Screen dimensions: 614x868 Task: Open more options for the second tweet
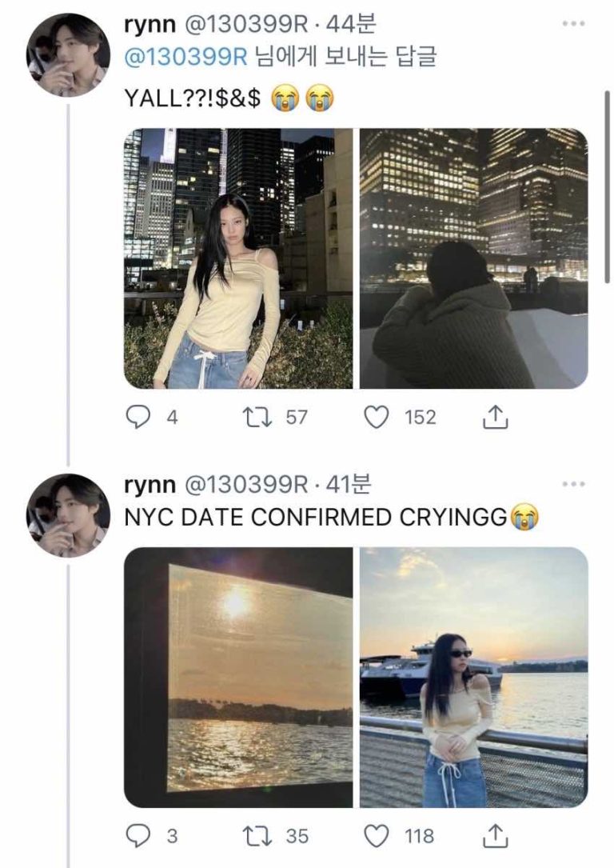point(573,485)
